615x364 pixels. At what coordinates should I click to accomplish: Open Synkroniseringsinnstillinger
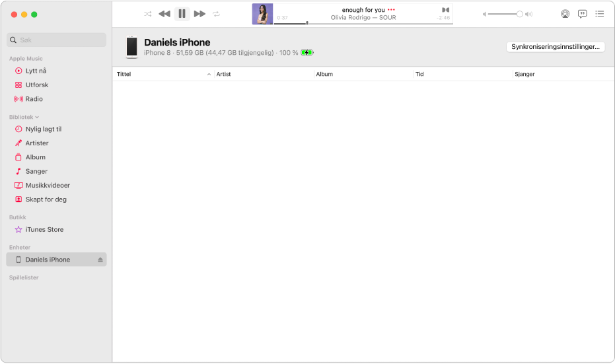point(556,47)
